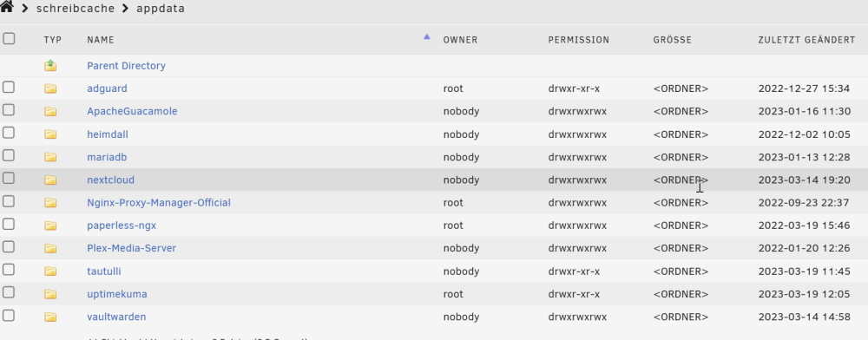The width and height of the screenshot is (868, 340).
Task: Click the vaultwarden folder icon
Action: [x=50, y=317]
